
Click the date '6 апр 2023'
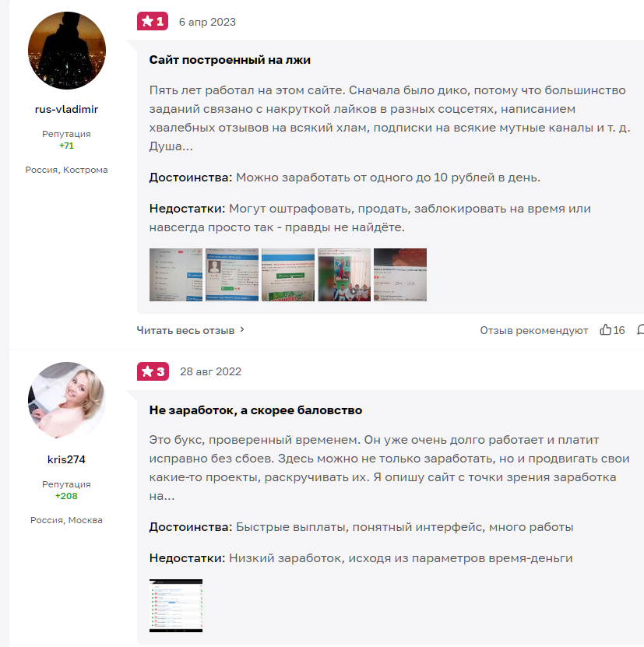(x=207, y=22)
